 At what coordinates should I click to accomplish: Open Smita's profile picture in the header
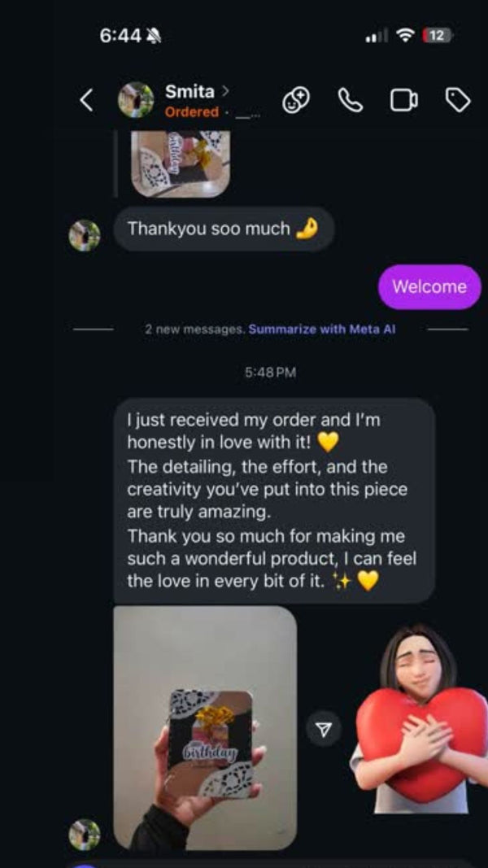136,100
